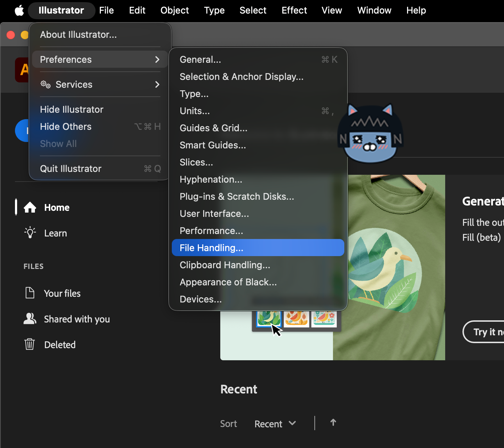Open Units... preferences
The width and height of the screenshot is (504, 448).
click(258, 111)
